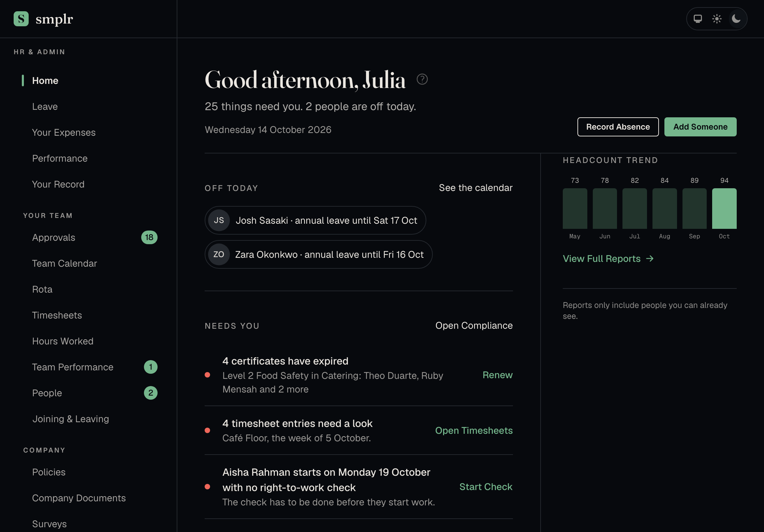This screenshot has height=532, width=764.
Task: Switch to system theme monitor icon
Action: [x=698, y=19]
